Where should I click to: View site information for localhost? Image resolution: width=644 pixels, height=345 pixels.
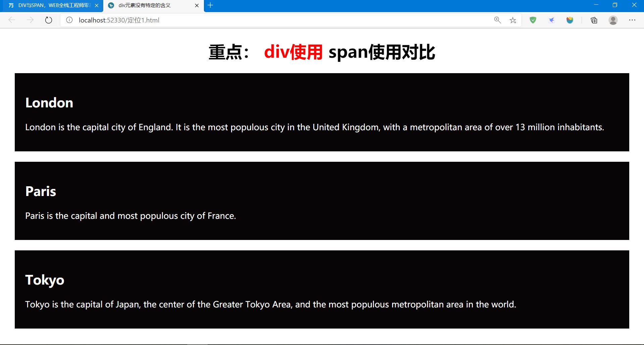coord(69,20)
